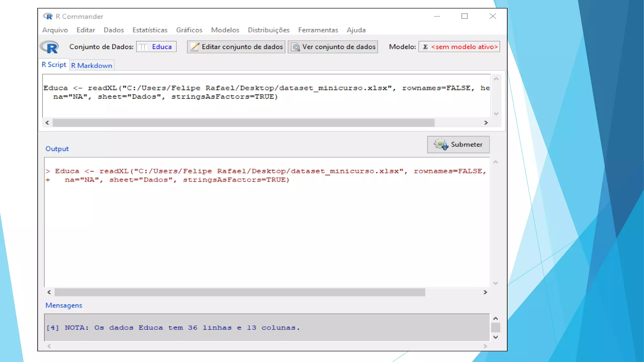This screenshot has width=644, height=362.
Task: Click the sigma icon beside sem modelo ativo
Action: pyautogui.click(x=425, y=47)
